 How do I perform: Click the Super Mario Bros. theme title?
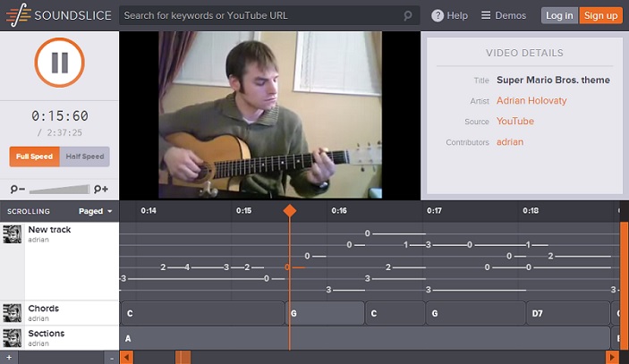[x=553, y=80]
